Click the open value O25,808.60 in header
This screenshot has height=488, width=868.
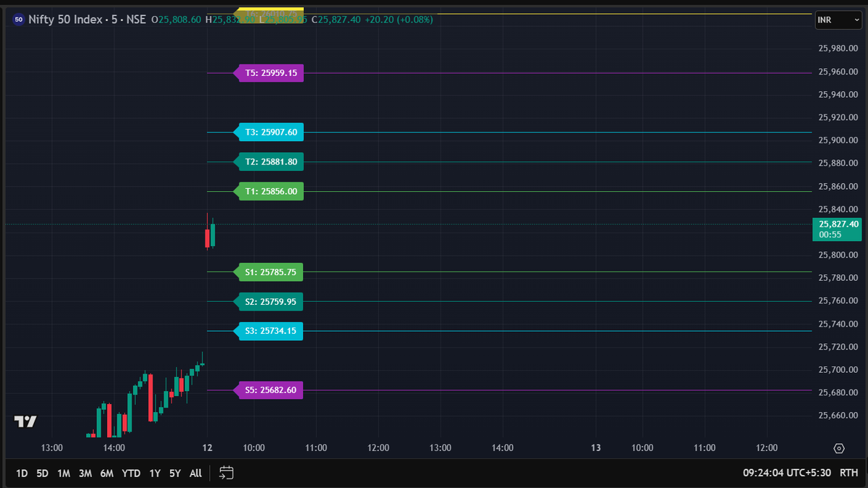176,20
